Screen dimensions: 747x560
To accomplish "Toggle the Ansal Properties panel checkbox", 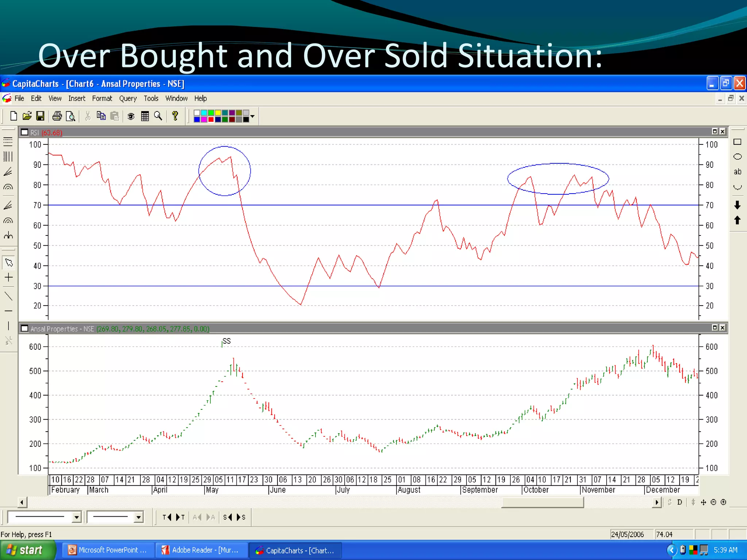I will [x=24, y=328].
